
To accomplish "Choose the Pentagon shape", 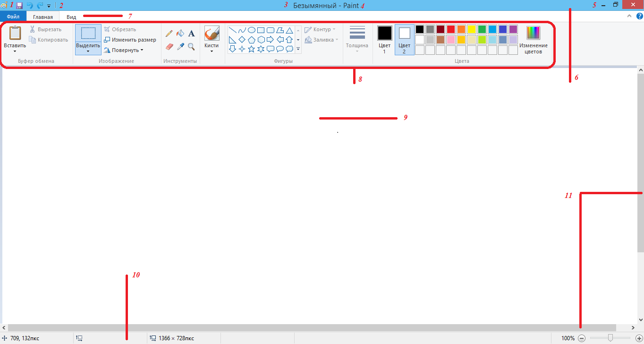I will (252, 40).
